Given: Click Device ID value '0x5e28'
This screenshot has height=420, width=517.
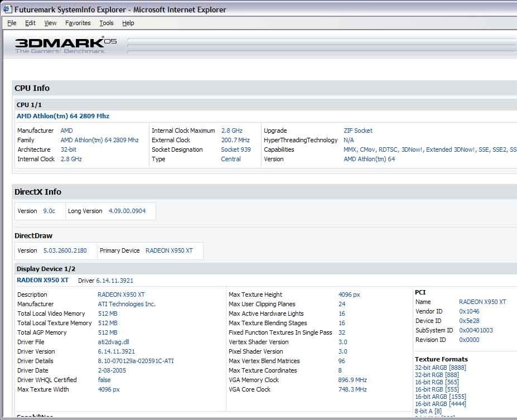Looking at the screenshot, I should tap(469, 321).
